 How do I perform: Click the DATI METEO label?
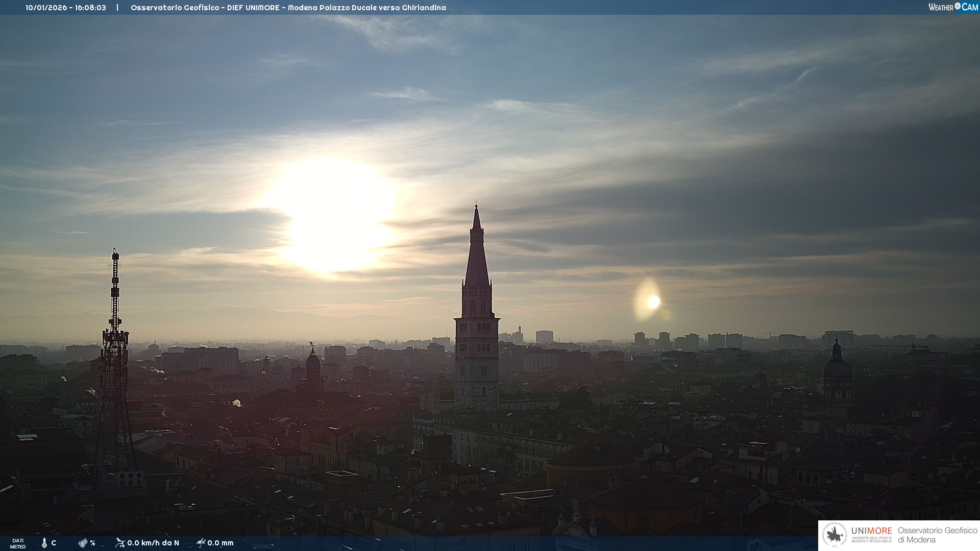tap(18, 543)
